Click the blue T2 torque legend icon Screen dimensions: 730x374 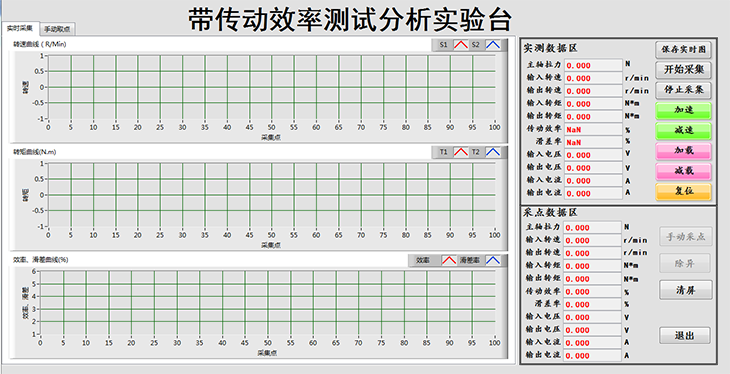coord(493,152)
